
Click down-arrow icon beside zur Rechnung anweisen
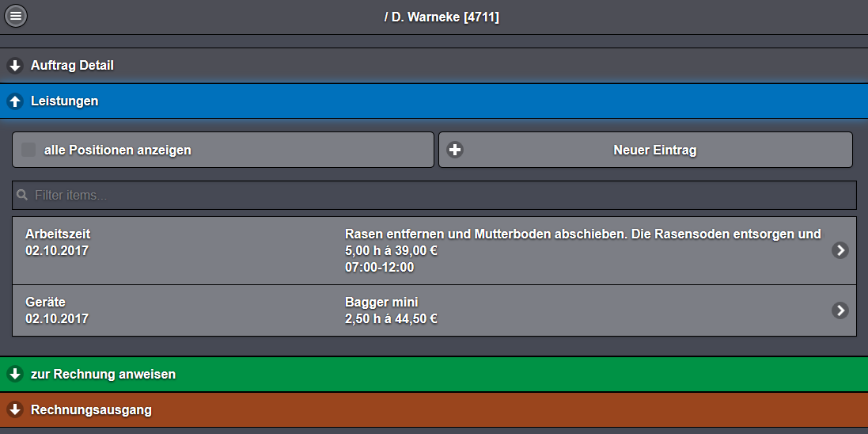pyautogui.click(x=14, y=374)
